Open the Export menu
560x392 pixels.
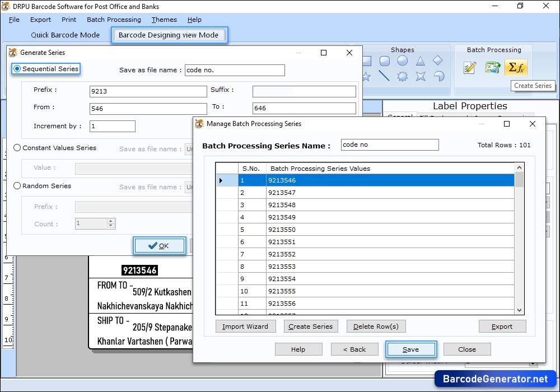click(40, 20)
